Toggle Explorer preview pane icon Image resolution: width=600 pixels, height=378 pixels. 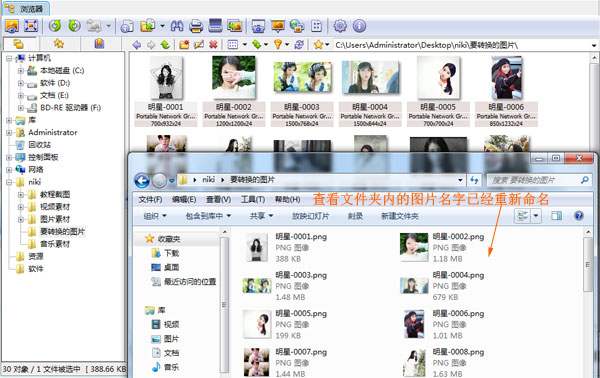(x=557, y=216)
